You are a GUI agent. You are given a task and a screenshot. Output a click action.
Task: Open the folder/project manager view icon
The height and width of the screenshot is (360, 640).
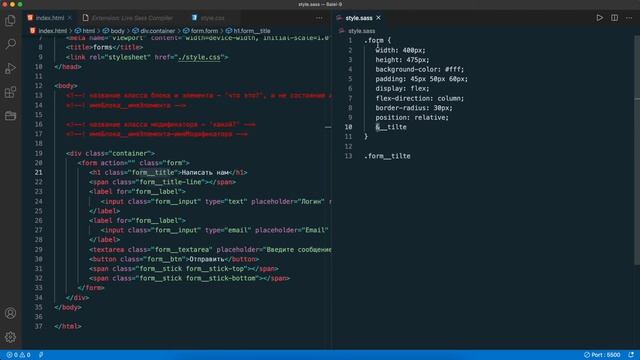(10, 116)
